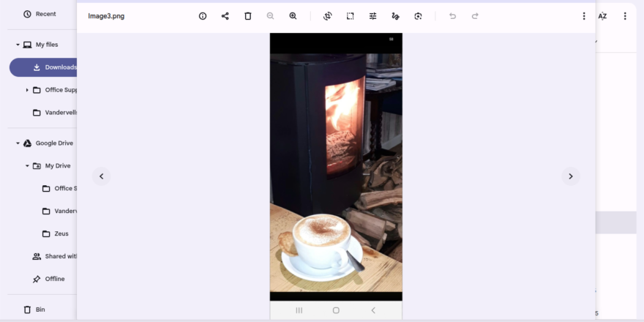Click the back arrow in photo

373,310
